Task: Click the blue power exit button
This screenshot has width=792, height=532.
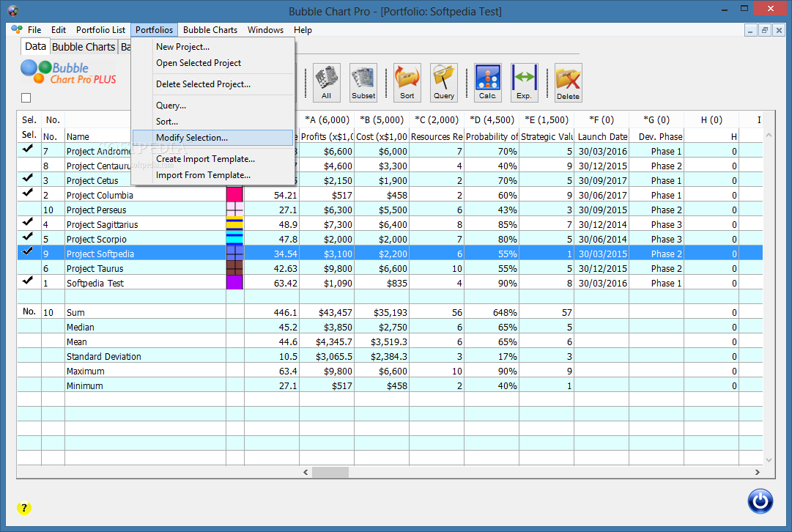Action: coord(760,501)
